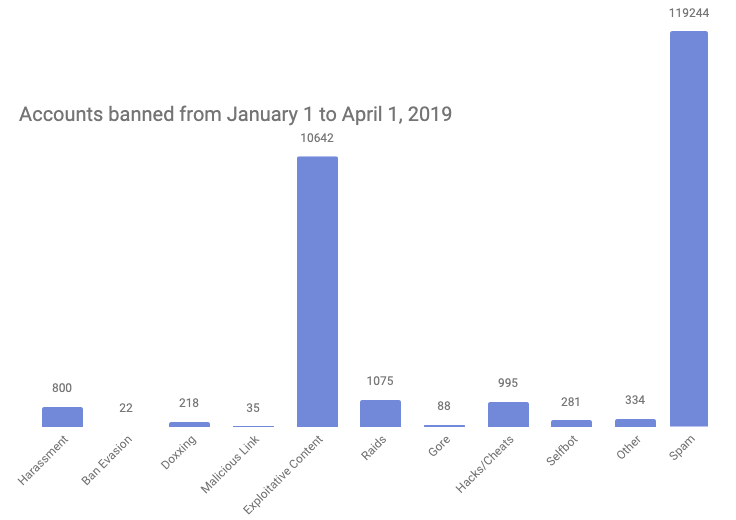Click the 35 value above Malicious Link
The image size is (736, 520).
tap(253, 408)
